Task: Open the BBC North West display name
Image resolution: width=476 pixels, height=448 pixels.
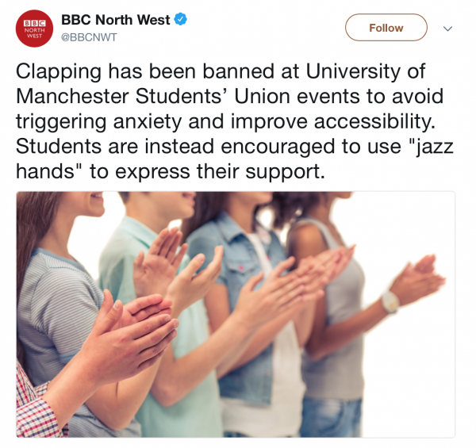Action: (116, 20)
